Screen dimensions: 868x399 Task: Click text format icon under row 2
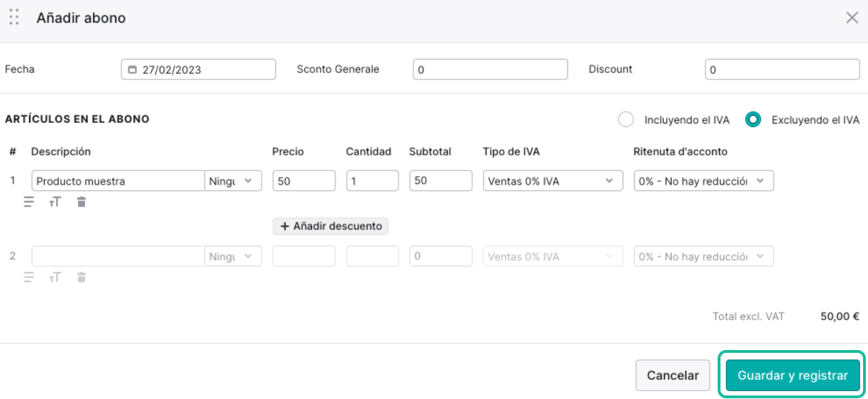(55, 278)
